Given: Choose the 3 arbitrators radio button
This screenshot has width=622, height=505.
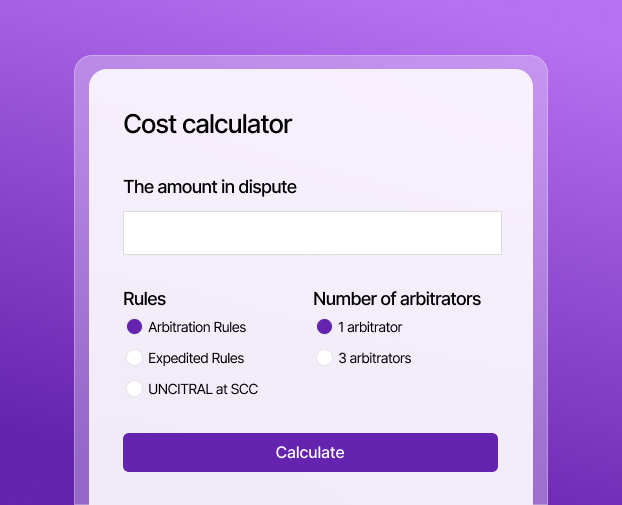Looking at the screenshot, I should [x=324, y=358].
